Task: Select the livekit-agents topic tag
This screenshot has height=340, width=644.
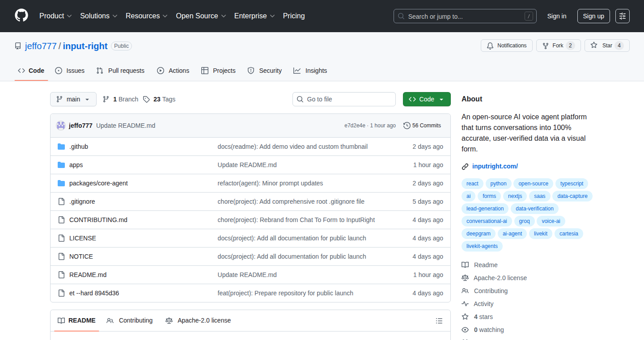Action: (x=482, y=246)
